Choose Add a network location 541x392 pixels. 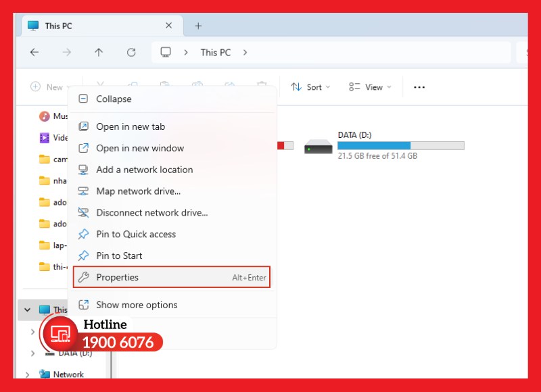point(172,170)
